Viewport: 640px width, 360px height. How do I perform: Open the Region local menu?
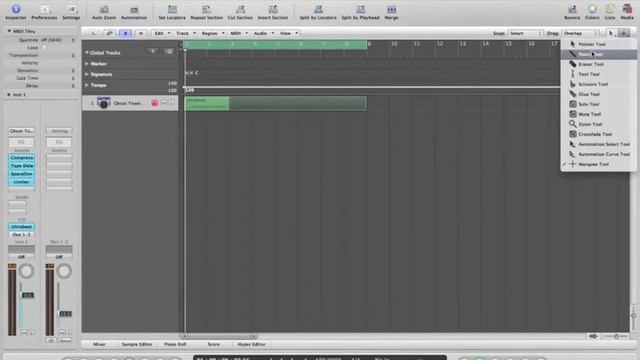coord(213,33)
